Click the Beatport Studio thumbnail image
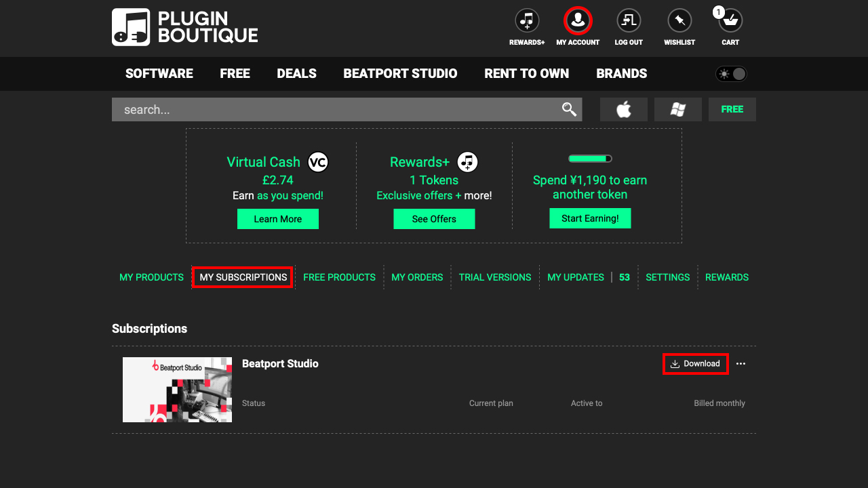The height and width of the screenshot is (488, 868). point(177,390)
